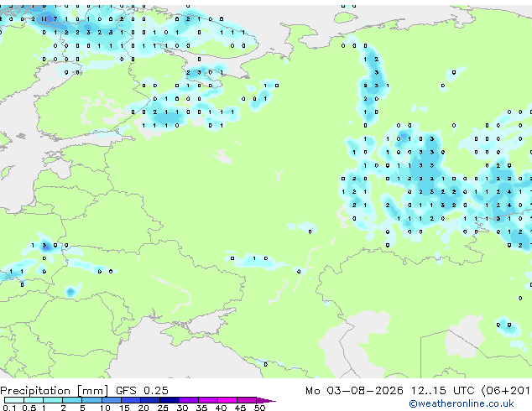Click the 12..15 UTC time label
This screenshot has width=532, height=411.
click(442, 391)
